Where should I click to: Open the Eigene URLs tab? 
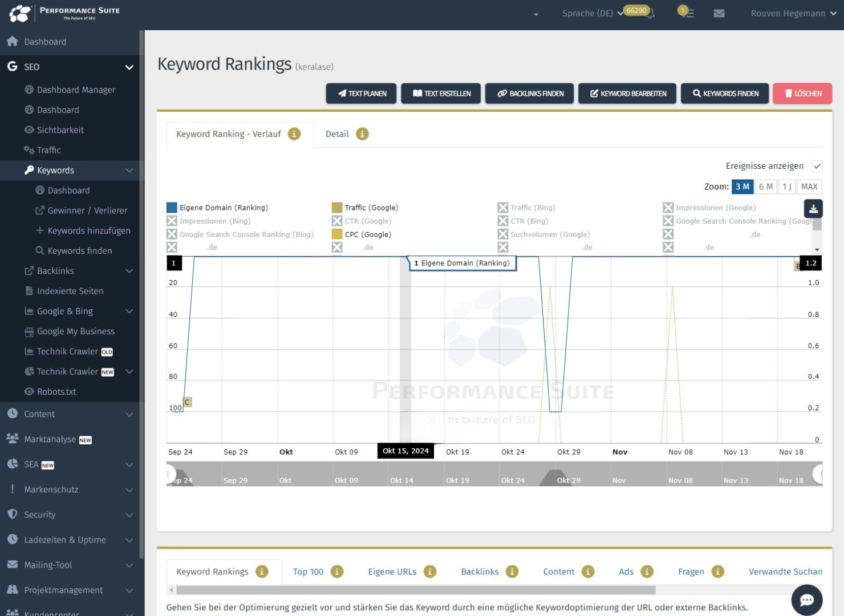pyautogui.click(x=392, y=572)
